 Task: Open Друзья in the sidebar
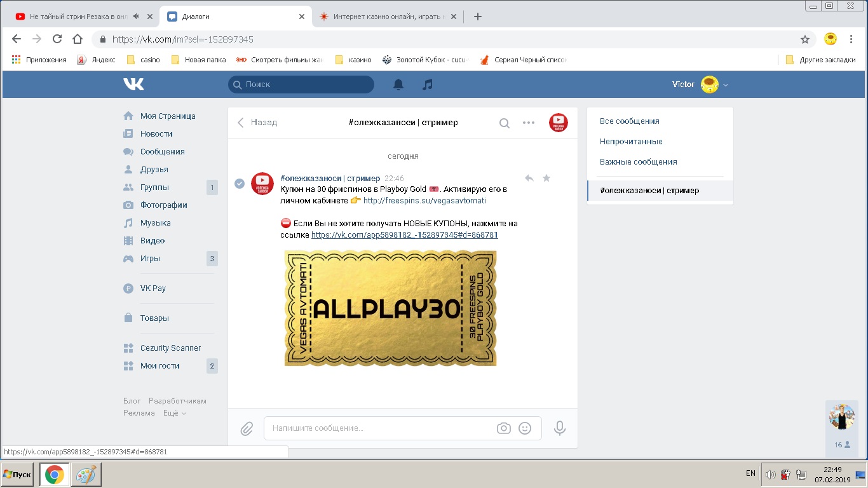[154, 170]
